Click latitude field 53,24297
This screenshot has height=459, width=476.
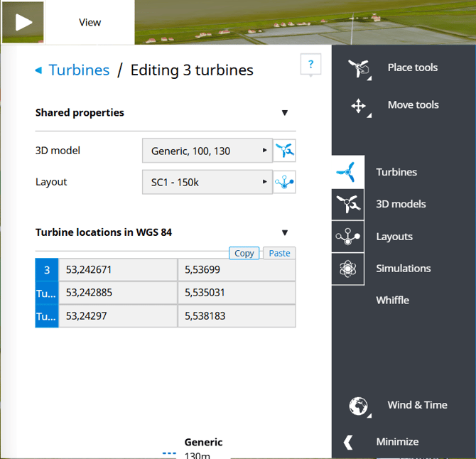coord(118,316)
